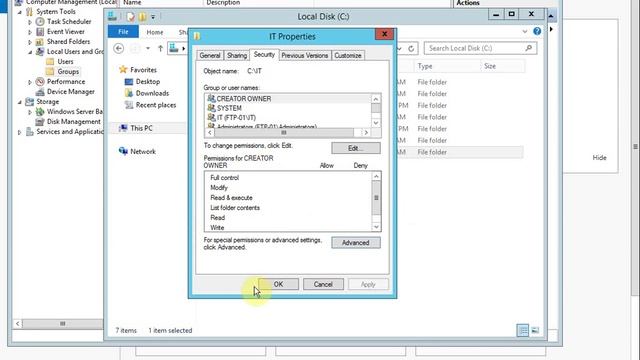Open the Home ribbon tab
The height and width of the screenshot is (360, 640).
point(155,32)
